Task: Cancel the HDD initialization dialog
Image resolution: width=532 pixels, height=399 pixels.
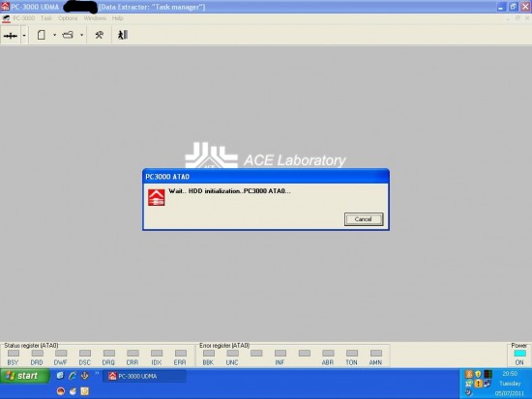Action: click(364, 219)
